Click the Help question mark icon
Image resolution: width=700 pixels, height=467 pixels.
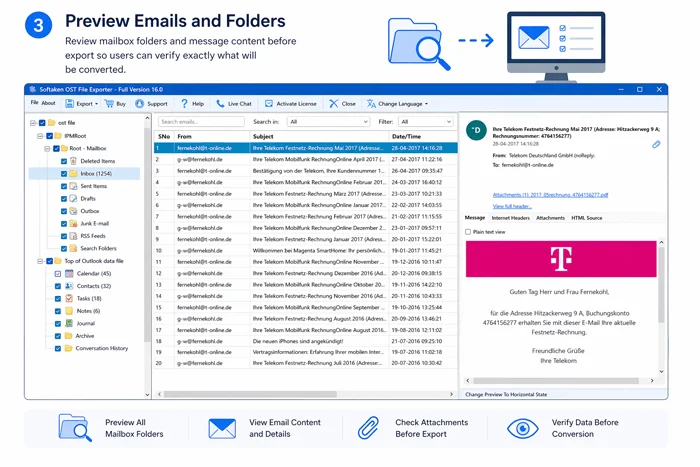pyautogui.click(x=184, y=104)
